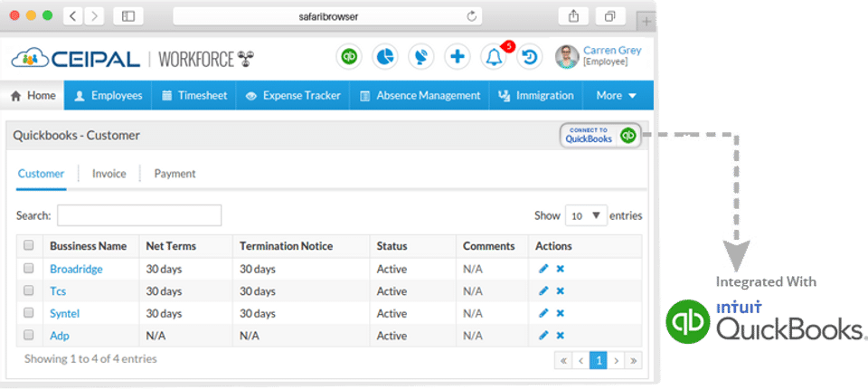The image size is (868, 390).
Task: Go back in Safari browser
Action: tap(73, 16)
